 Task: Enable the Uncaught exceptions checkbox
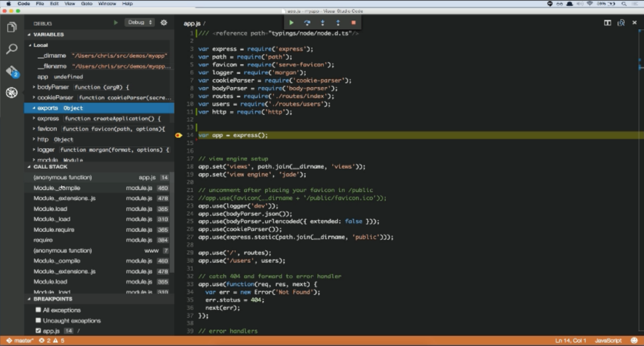point(38,320)
